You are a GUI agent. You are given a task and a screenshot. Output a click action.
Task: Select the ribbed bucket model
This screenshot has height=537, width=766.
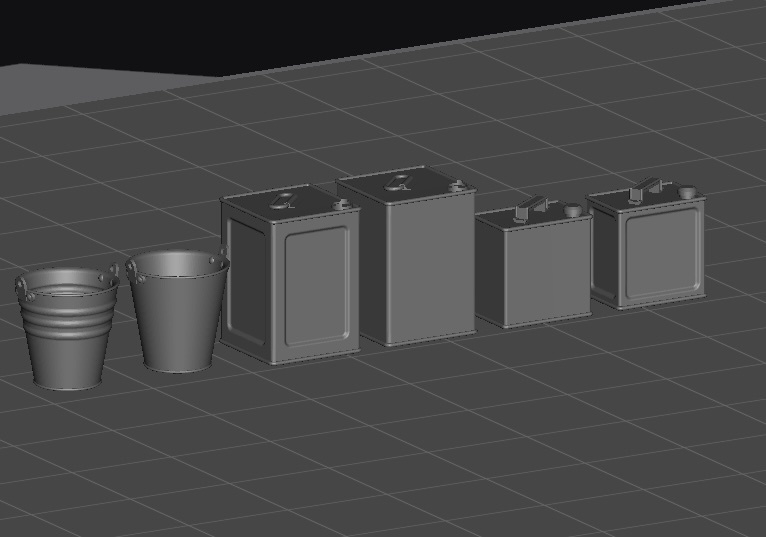tap(67, 327)
